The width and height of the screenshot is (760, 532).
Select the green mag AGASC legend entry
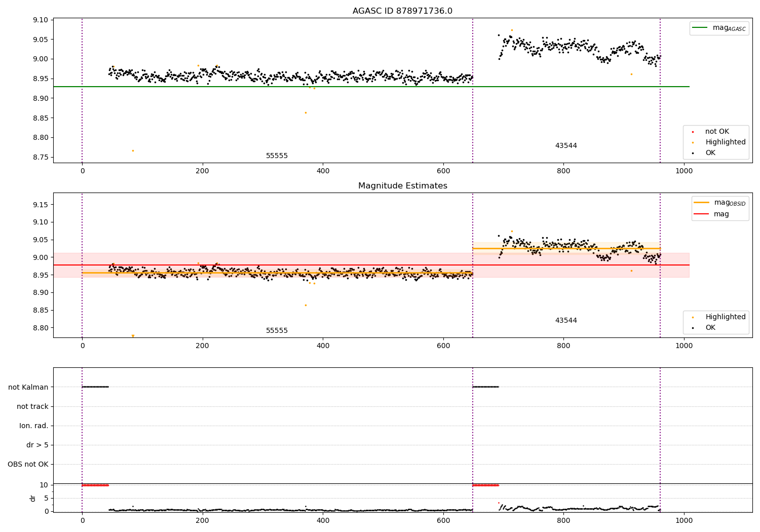(719, 28)
